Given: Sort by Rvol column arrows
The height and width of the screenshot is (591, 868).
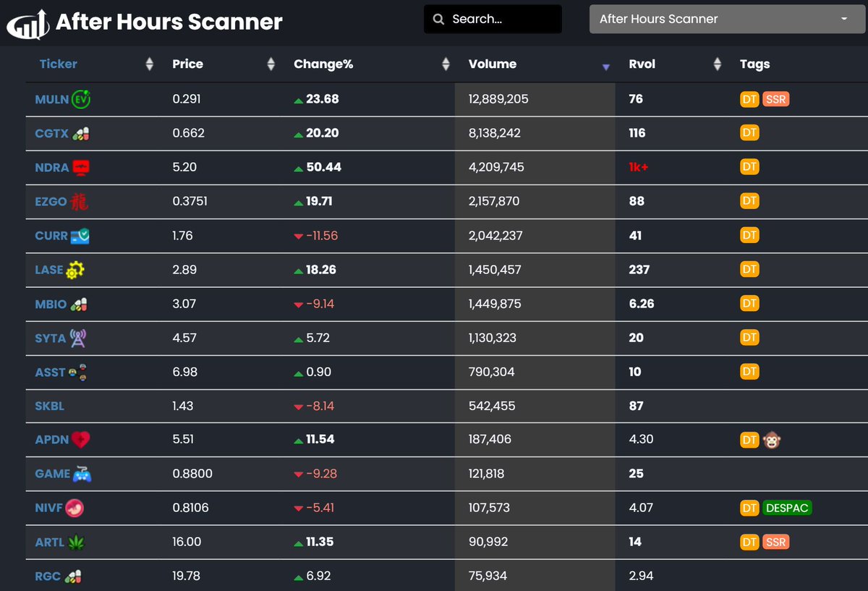Looking at the screenshot, I should [718, 64].
